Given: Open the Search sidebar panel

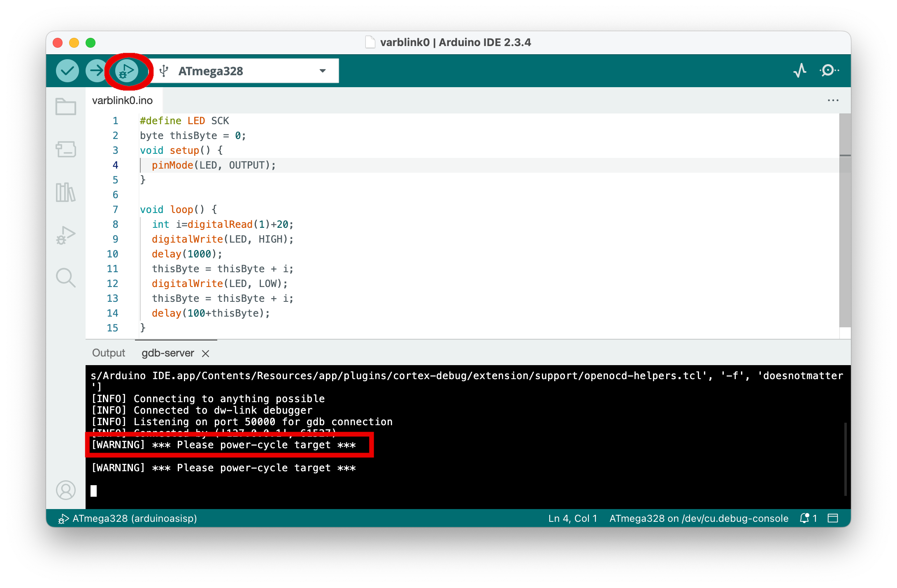Looking at the screenshot, I should click(x=66, y=278).
